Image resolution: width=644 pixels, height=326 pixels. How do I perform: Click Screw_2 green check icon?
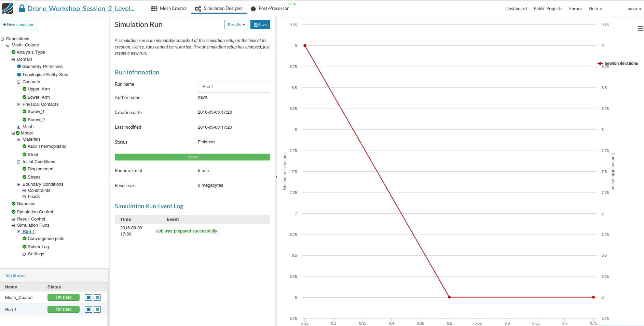[x=25, y=120]
